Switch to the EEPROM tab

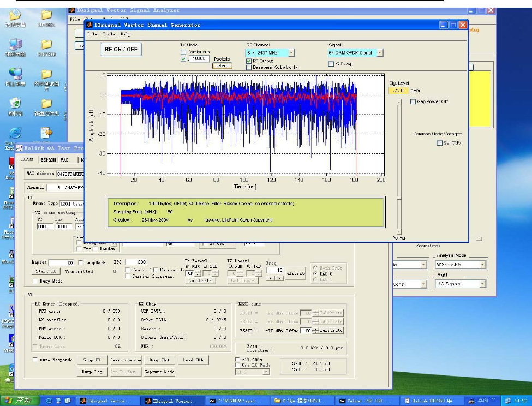pos(47,160)
